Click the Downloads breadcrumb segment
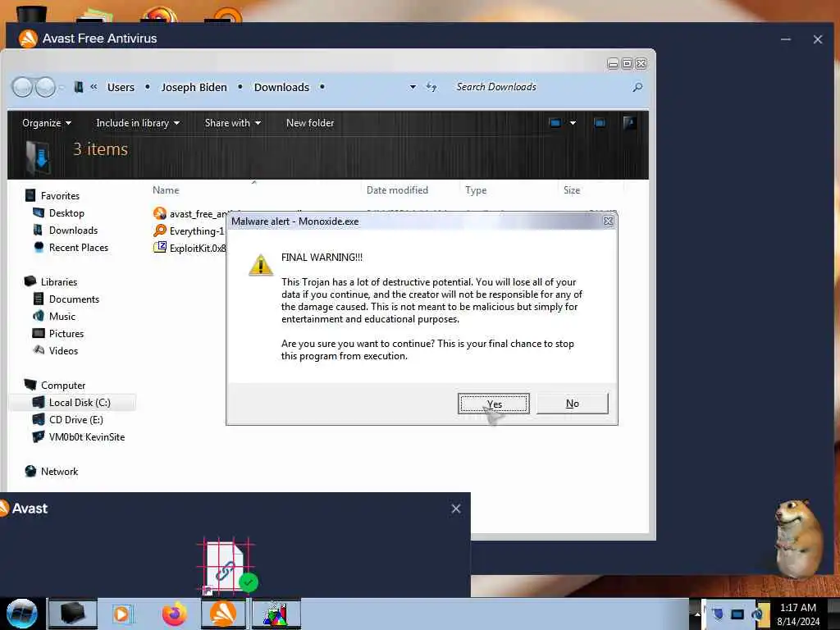The width and height of the screenshot is (840, 630). pyautogui.click(x=281, y=87)
